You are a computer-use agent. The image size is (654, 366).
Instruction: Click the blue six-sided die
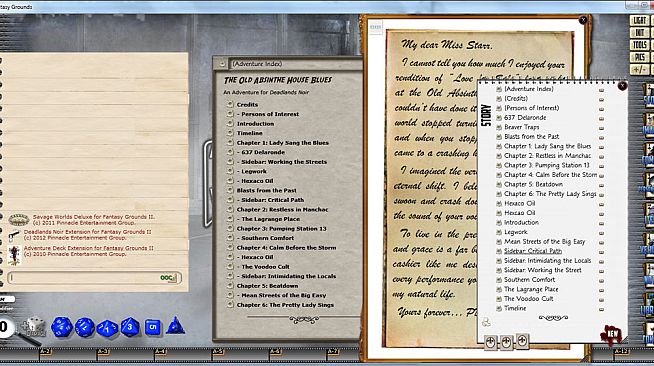[153, 327]
